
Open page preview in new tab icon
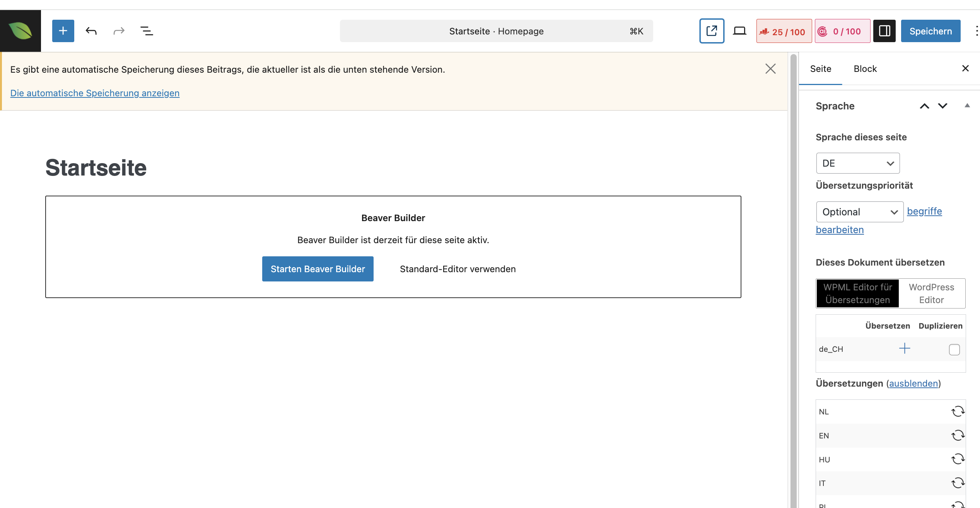pyautogui.click(x=712, y=31)
